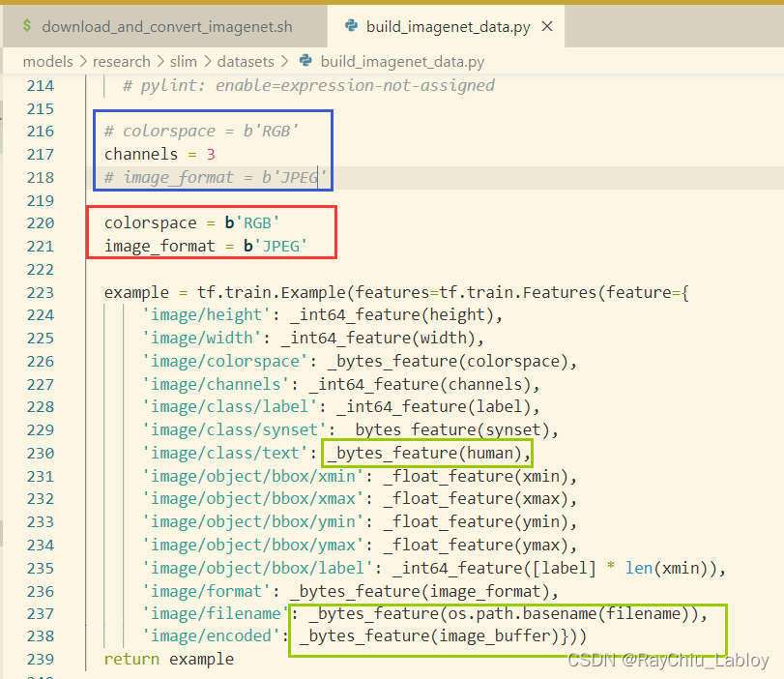The image size is (784, 679).
Task: Open build_imagenet_data.py breadcrumb segment
Action: pyautogui.click(x=402, y=62)
